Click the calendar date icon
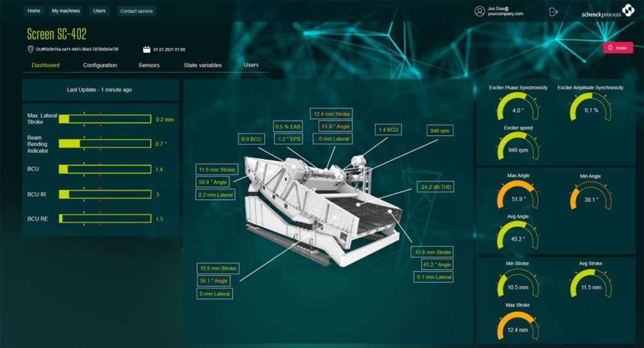The width and height of the screenshot is (644, 348). [147, 49]
